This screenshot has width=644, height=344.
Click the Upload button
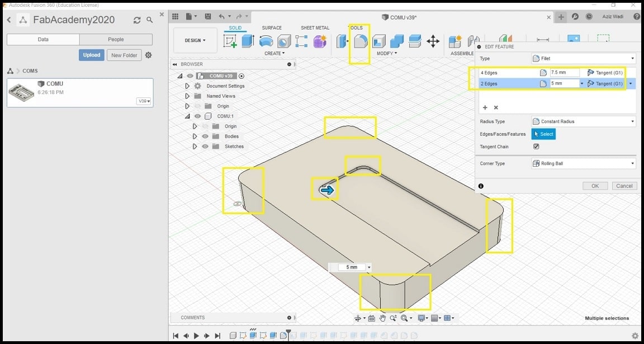91,55
